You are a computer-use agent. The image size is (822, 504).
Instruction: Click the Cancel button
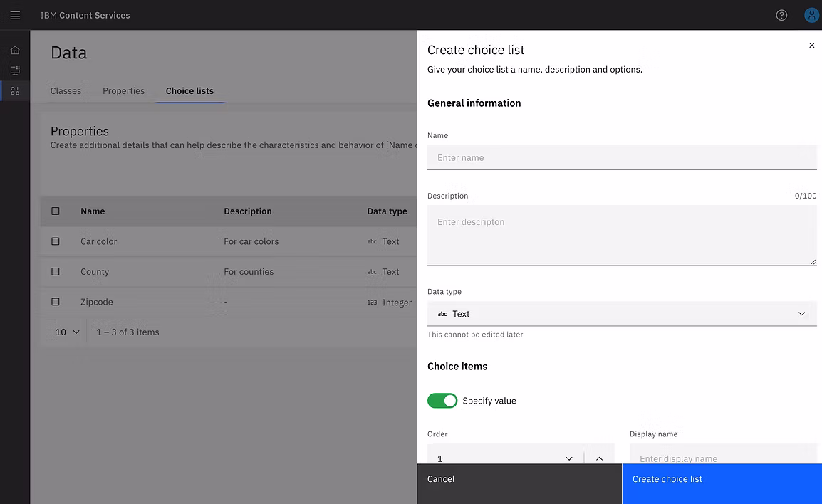(x=519, y=483)
